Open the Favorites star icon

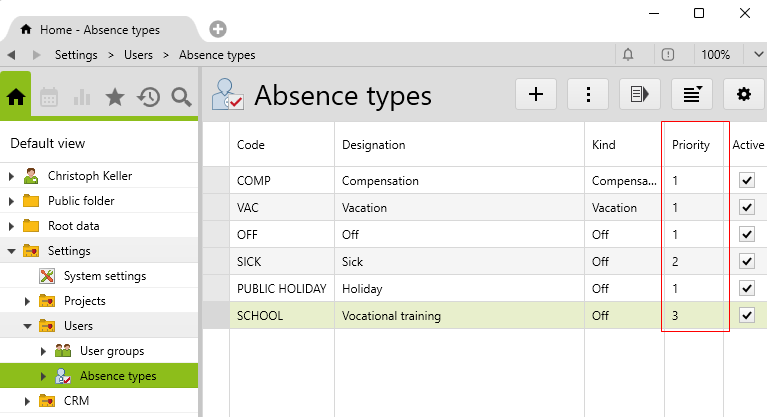(x=115, y=97)
